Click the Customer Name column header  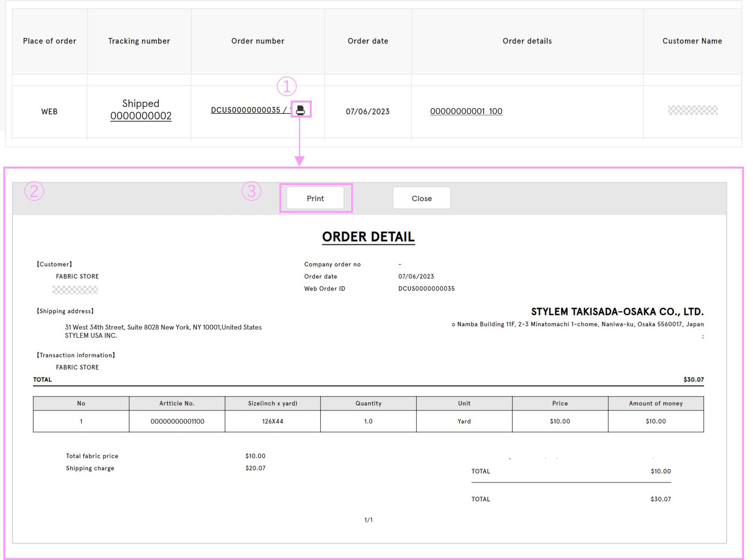tap(692, 41)
